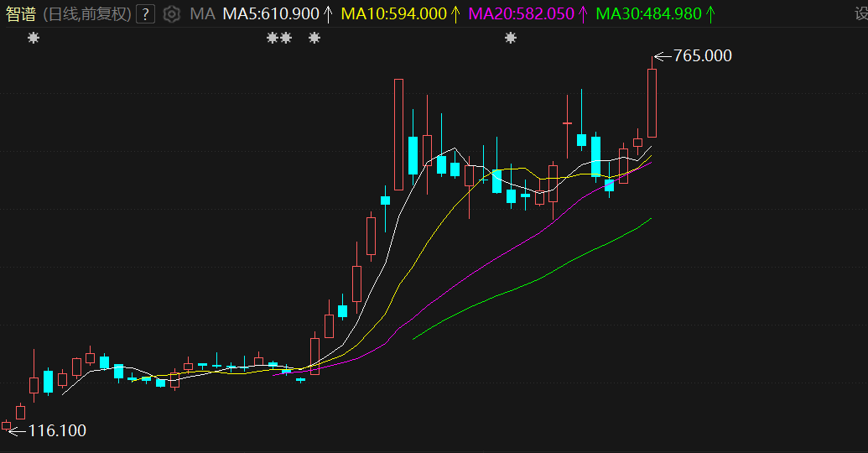
Task: Click the 智谱 stock name
Action: click(21, 13)
